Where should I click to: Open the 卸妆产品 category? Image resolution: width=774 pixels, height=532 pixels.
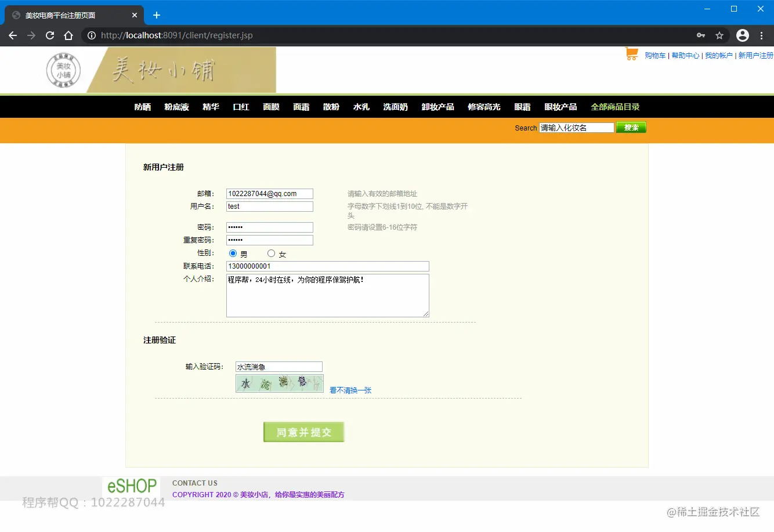click(438, 107)
